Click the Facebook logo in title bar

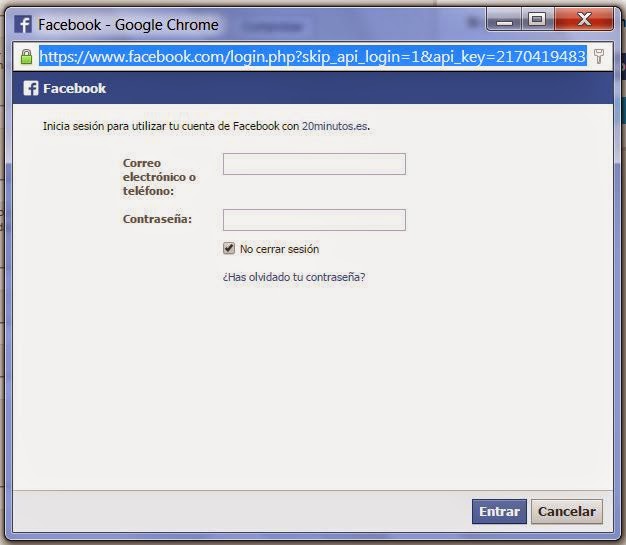click(x=23, y=24)
